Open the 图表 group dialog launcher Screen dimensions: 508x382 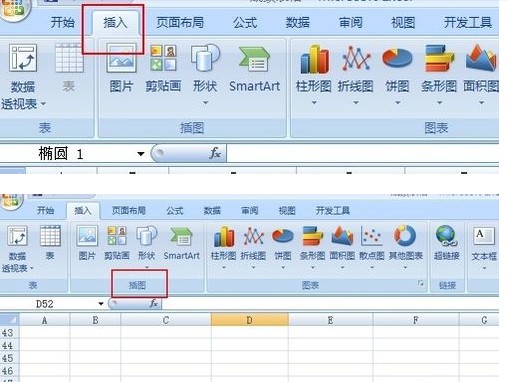tap(421, 283)
